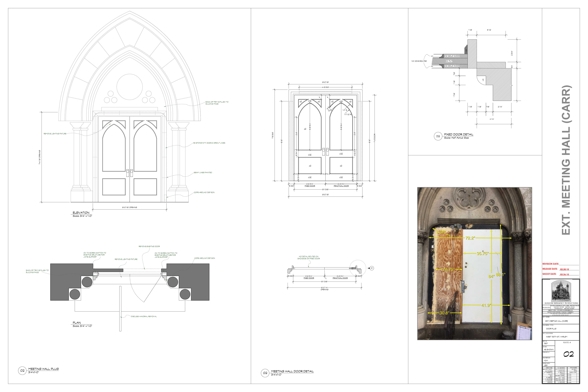
Task: Click the 02 bubble beside Door Detail
Action: click(265, 373)
